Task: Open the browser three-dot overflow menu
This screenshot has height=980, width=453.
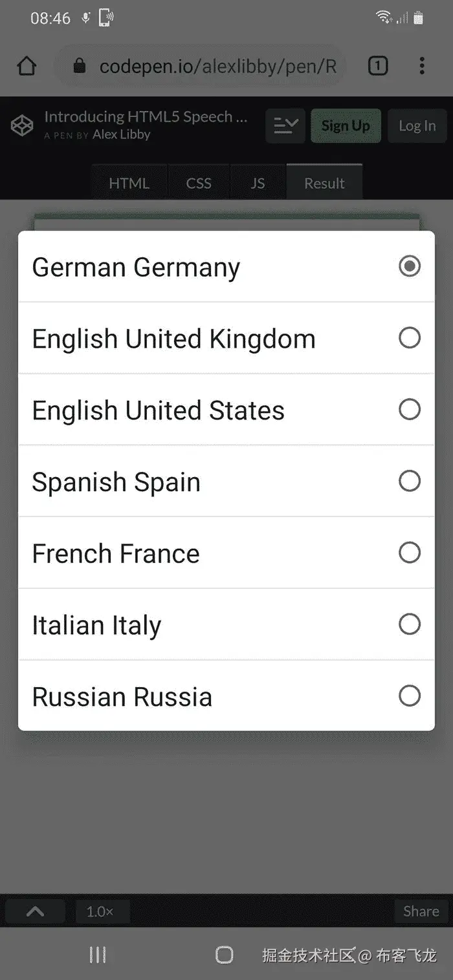Action: coord(422,66)
